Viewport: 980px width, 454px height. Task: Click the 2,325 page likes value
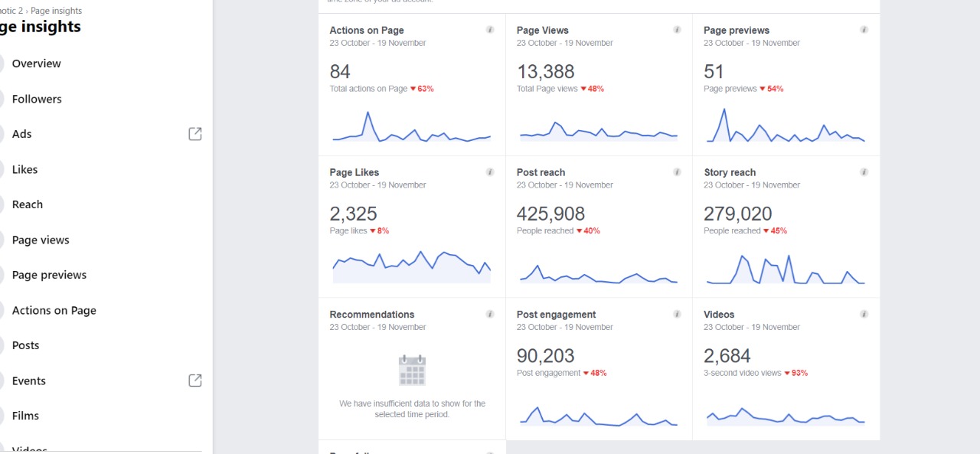(x=354, y=214)
